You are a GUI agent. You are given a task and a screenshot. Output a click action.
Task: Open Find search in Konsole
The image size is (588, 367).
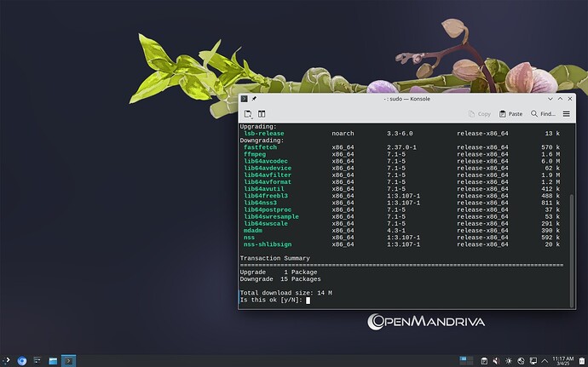(x=543, y=113)
